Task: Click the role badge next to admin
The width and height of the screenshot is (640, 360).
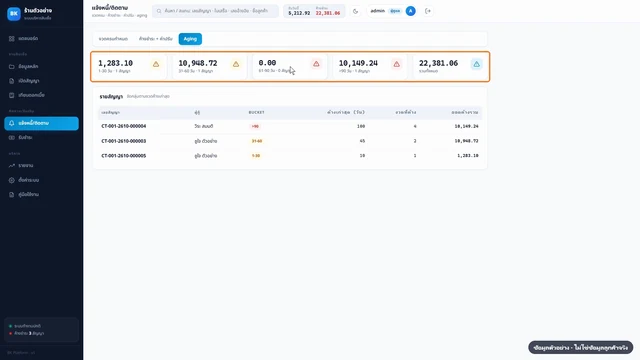Action: [x=395, y=11]
